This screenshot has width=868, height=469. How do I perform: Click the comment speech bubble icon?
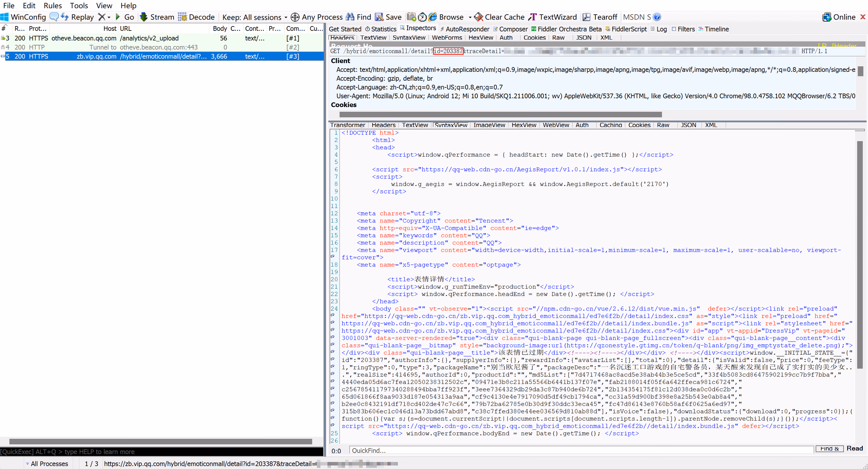pyautogui.click(x=54, y=17)
